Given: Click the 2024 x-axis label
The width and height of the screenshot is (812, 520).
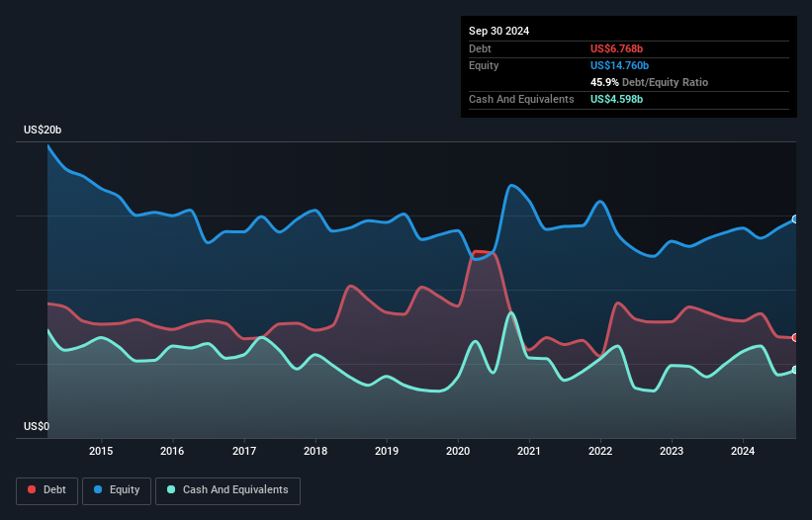Looking at the screenshot, I should [743, 451].
